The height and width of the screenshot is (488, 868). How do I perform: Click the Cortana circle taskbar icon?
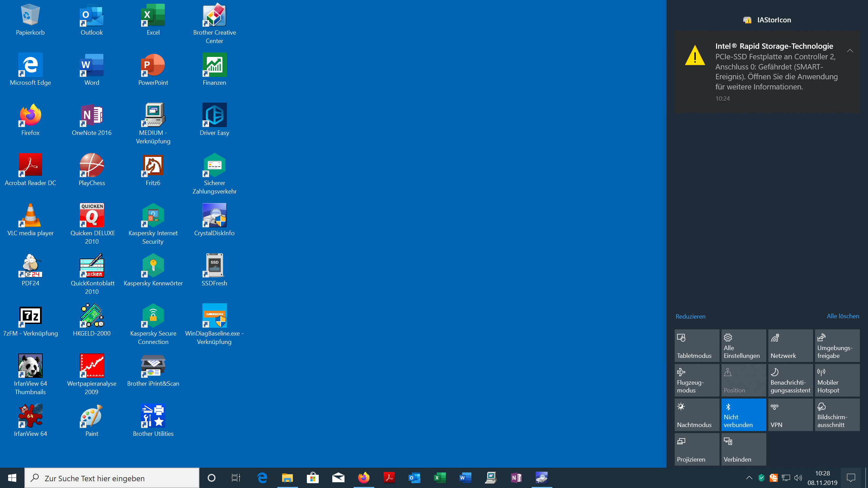click(211, 478)
